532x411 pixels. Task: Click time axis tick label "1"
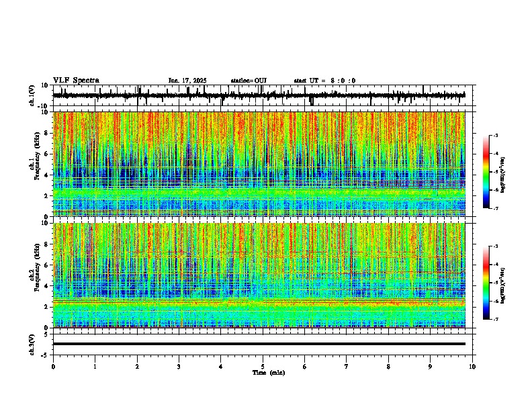[95, 367]
